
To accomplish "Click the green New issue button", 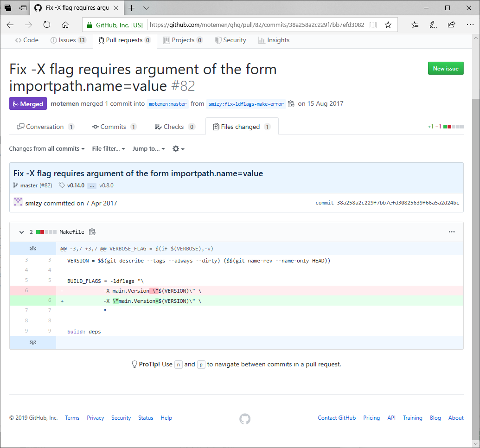I will point(445,68).
